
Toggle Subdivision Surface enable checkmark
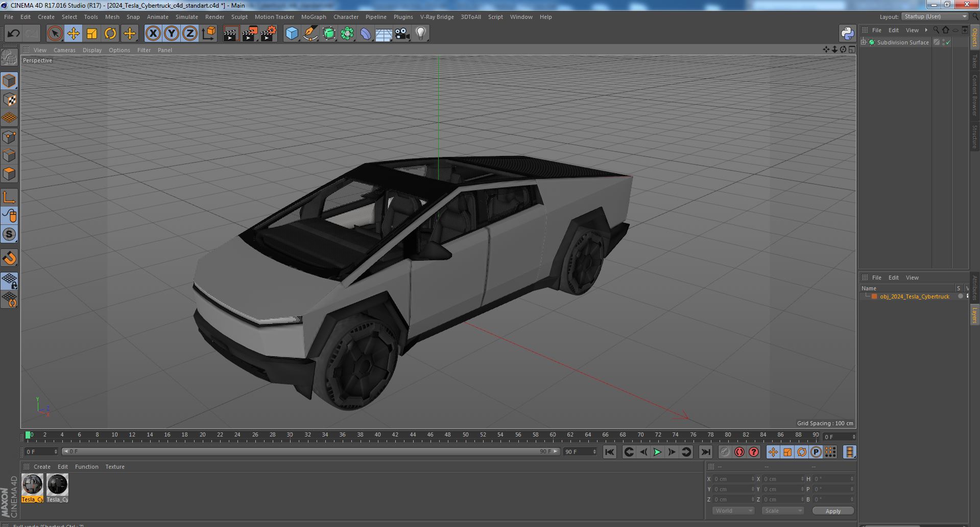tap(948, 43)
